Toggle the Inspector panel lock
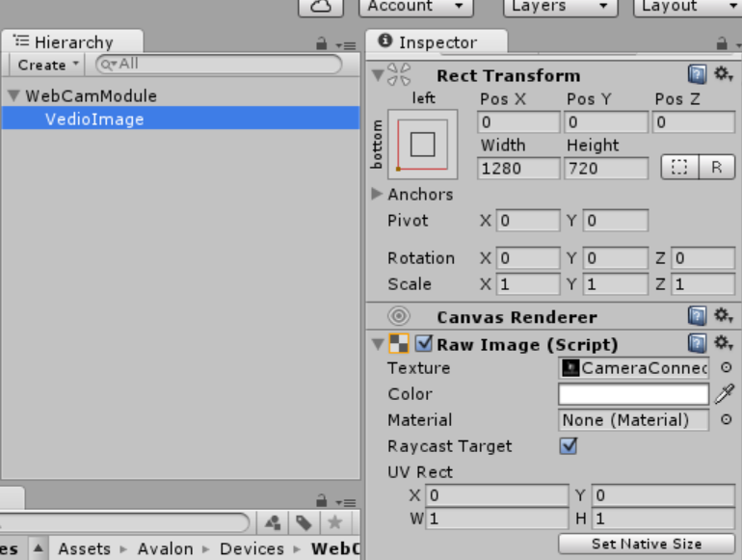This screenshot has width=742, height=560. [721, 44]
